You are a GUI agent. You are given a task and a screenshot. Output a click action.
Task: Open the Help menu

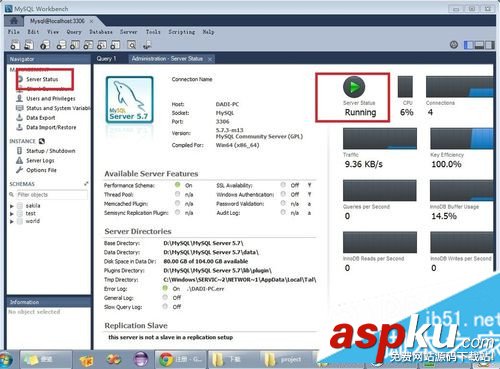pos(208,32)
